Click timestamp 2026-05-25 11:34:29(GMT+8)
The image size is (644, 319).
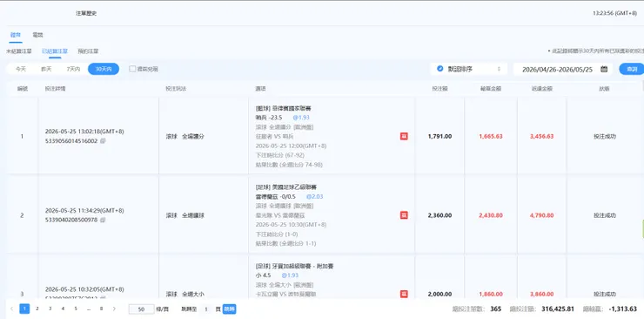(84, 210)
